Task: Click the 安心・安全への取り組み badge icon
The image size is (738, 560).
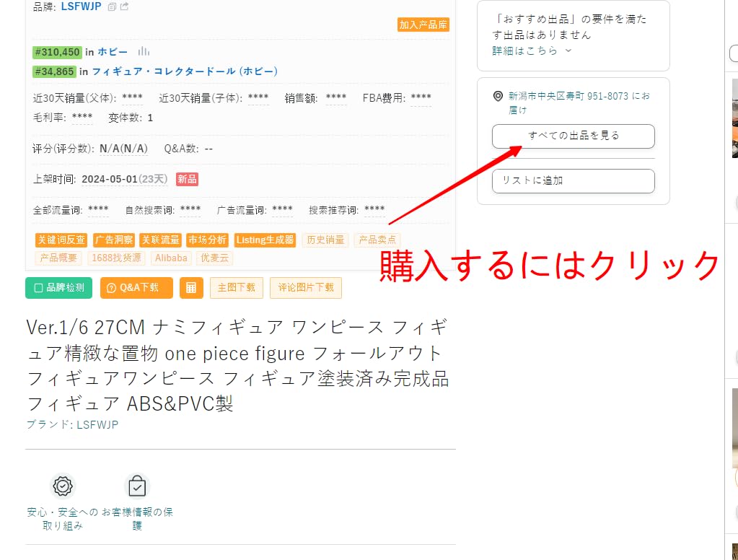Action: [62, 486]
